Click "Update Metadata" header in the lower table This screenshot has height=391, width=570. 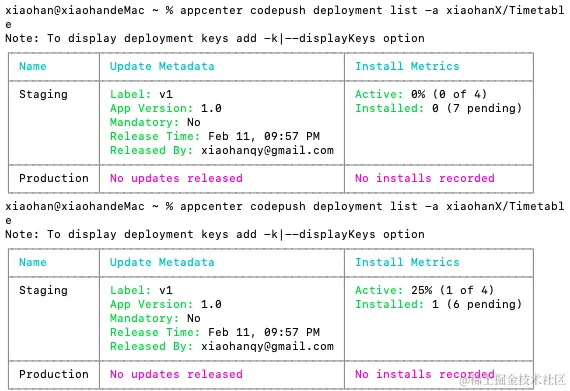(162, 262)
